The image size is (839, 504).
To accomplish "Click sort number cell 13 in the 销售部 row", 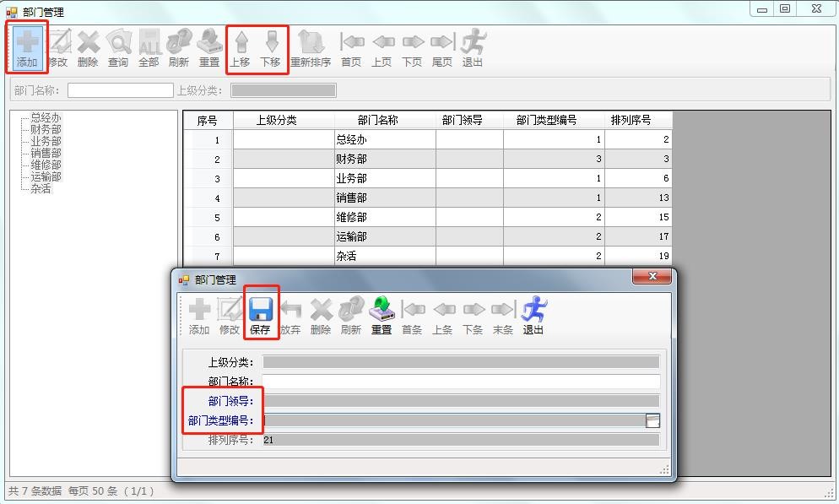I will (638, 198).
